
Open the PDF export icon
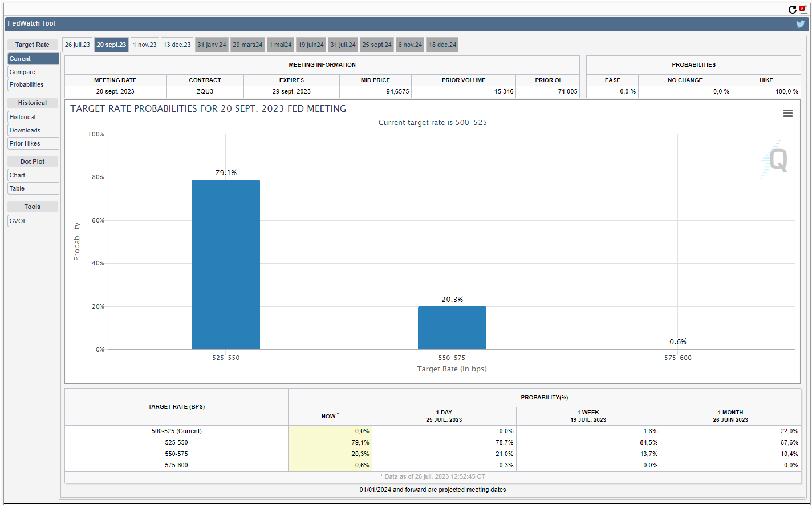[803, 9]
